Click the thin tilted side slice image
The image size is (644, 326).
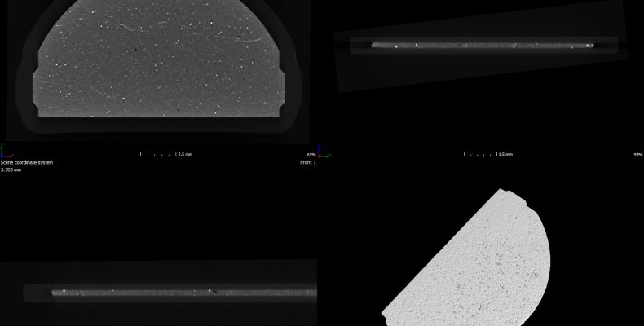(x=483, y=45)
